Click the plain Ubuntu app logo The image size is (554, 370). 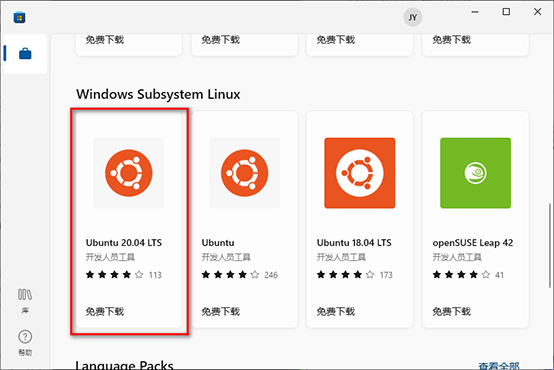click(x=244, y=173)
